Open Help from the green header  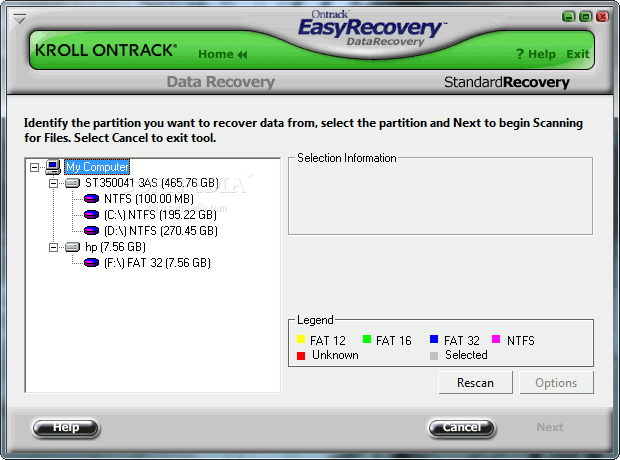pos(536,54)
